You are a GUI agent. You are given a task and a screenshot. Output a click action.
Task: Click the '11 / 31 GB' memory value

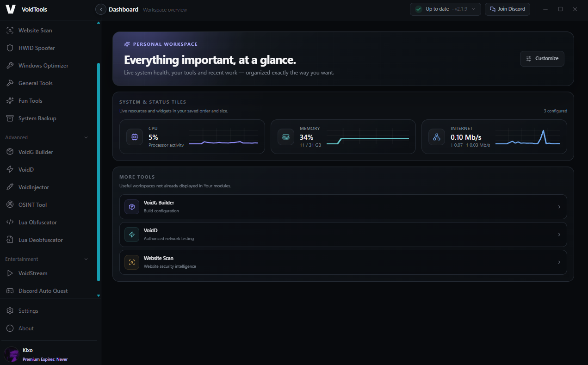[x=310, y=145]
